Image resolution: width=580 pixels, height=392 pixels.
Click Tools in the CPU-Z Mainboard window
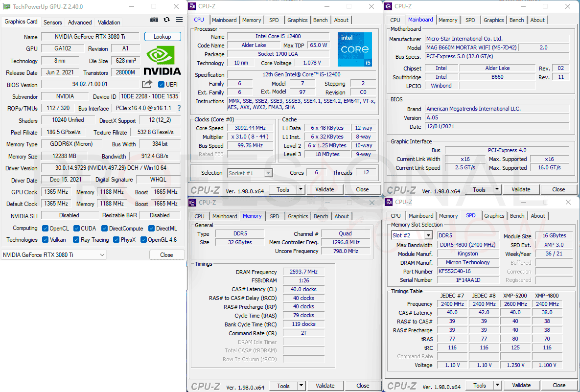coord(479,190)
